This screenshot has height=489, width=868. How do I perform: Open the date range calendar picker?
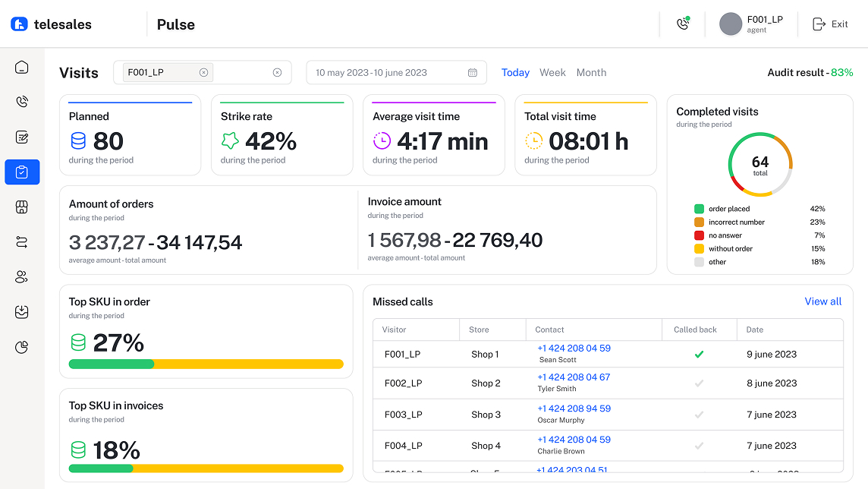(x=473, y=73)
